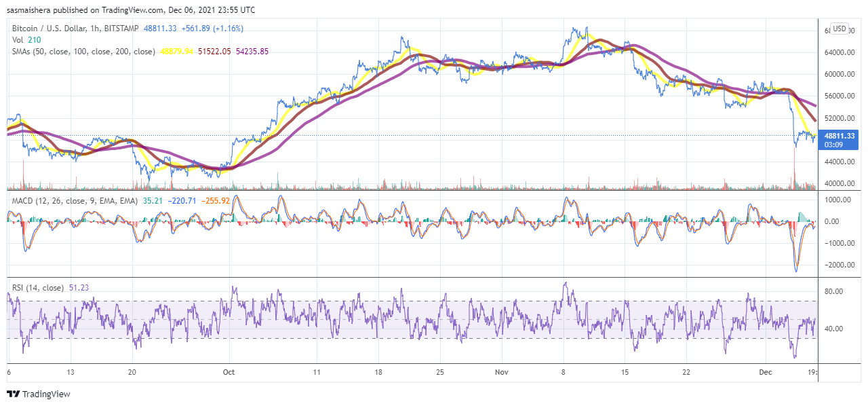Image resolution: width=868 pixels, height=406 pixels.
Task: Click the MACD axis label −1000.00
Action: [839, 243]
